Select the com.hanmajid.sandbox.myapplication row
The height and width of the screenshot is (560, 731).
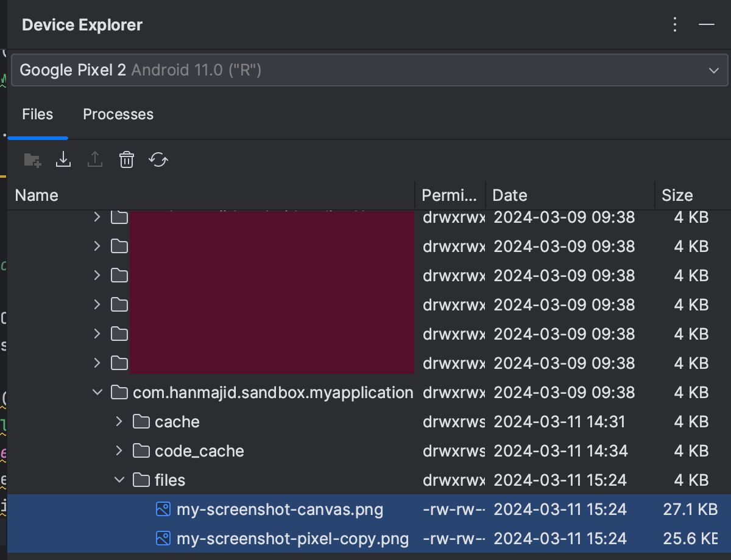pos(369,393)
